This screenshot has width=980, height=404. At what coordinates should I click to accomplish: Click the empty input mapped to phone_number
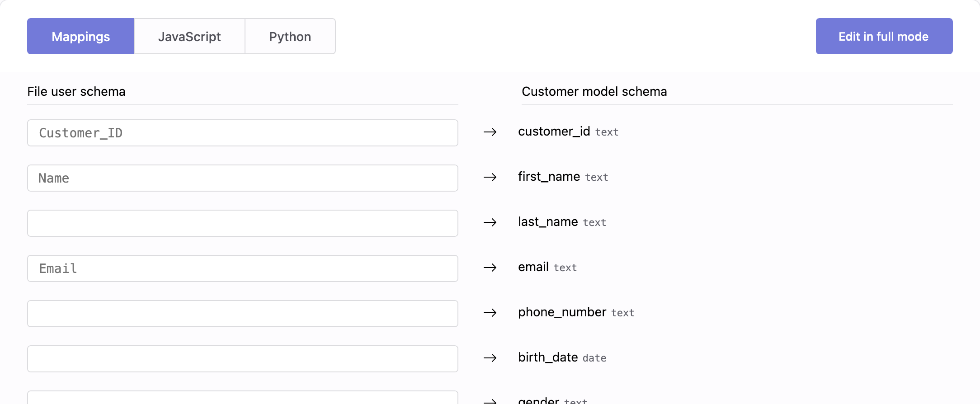coord(242,314)
